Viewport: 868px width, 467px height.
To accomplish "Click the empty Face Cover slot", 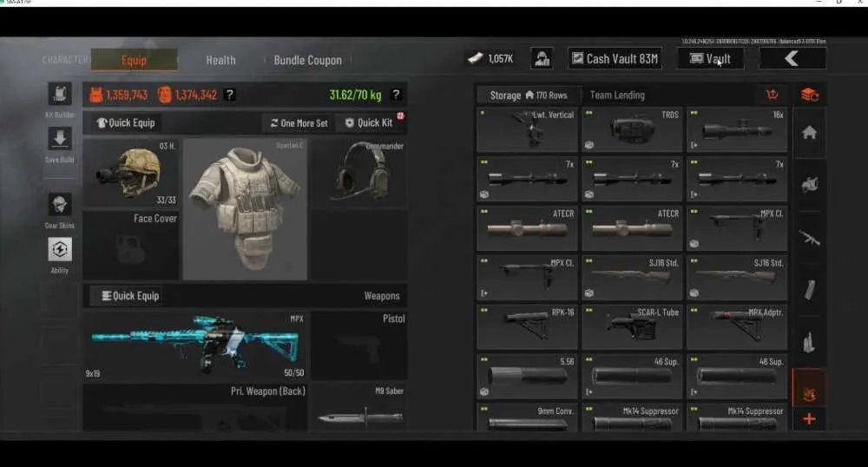I will [x=131, y=245].
